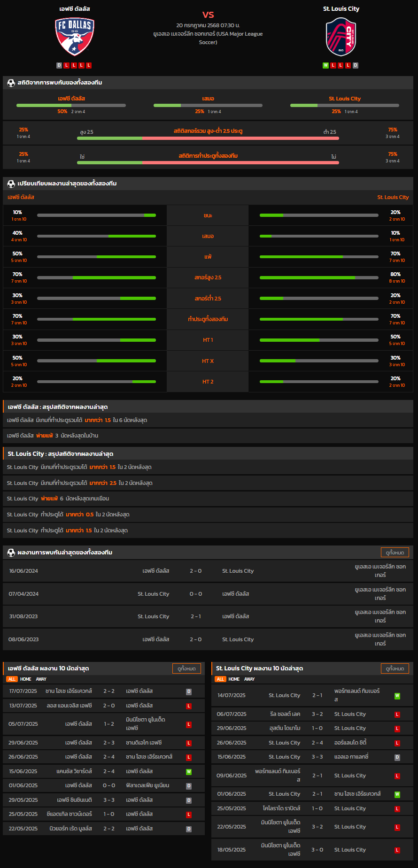Click the L result badge on St. Louis 18/05/2025 row
This screenshot has height=868, width=418.
click(397, 850)
